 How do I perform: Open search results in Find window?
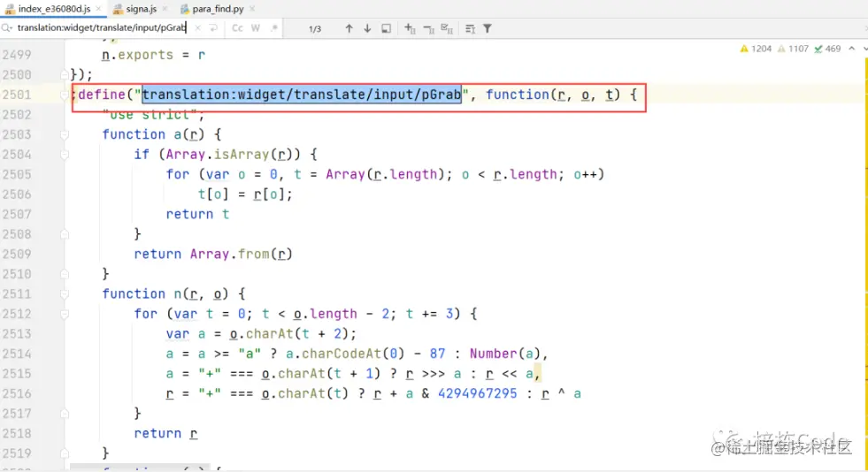click(386, 28)
